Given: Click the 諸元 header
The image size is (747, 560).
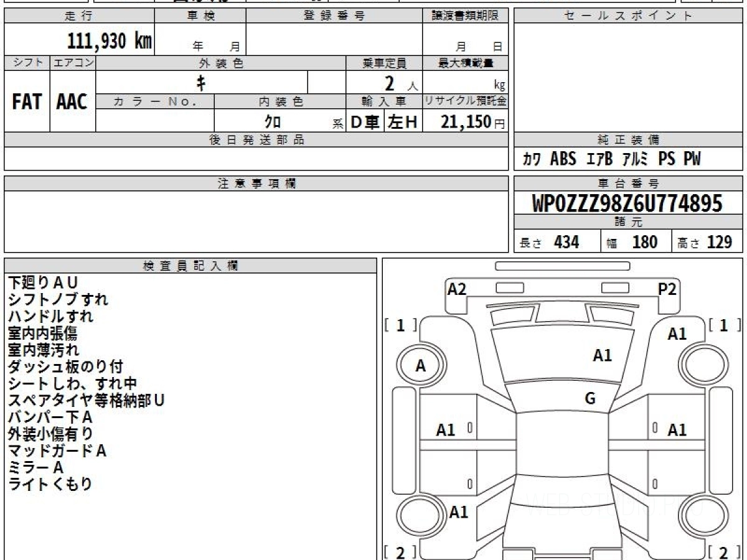Looking at the screenshot, I should (x=628, y=222).
